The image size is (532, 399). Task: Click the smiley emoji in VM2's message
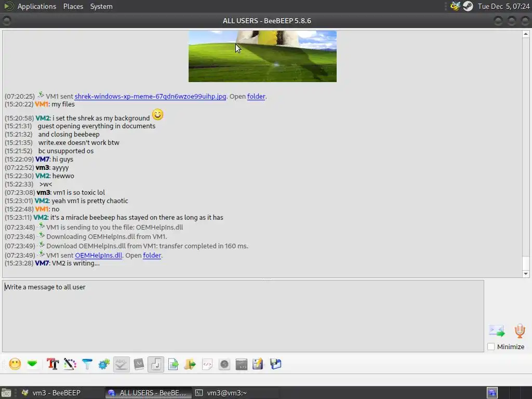coord(157,115)
